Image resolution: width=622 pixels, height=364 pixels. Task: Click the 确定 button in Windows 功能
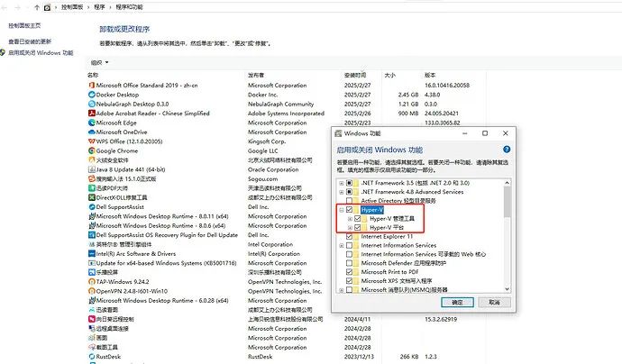pos(457,302)
